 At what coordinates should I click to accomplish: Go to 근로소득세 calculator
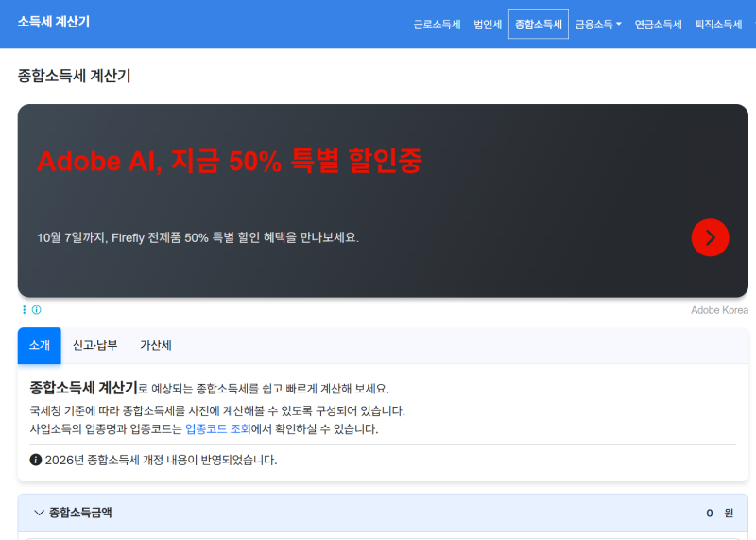coord(437,25)
